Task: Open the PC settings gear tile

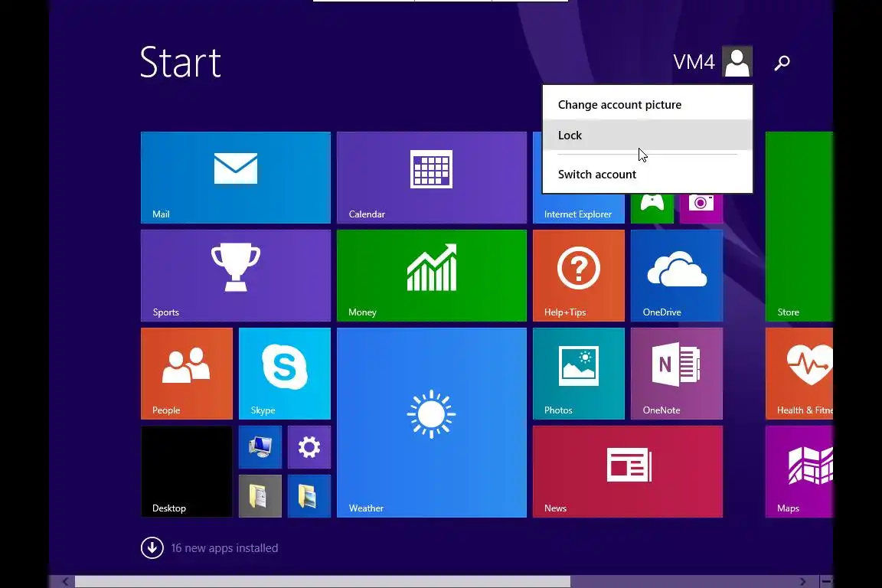Action: coord(309,447)
